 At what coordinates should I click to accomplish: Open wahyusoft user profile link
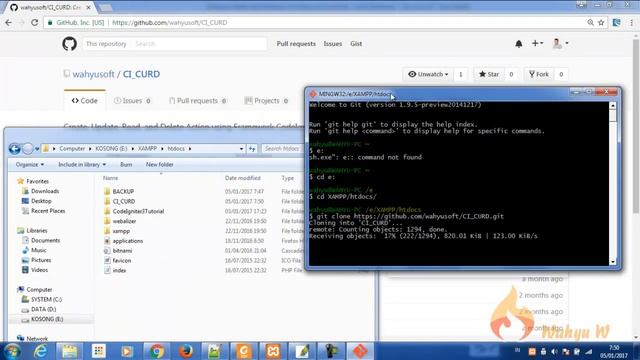pos(93,74)
